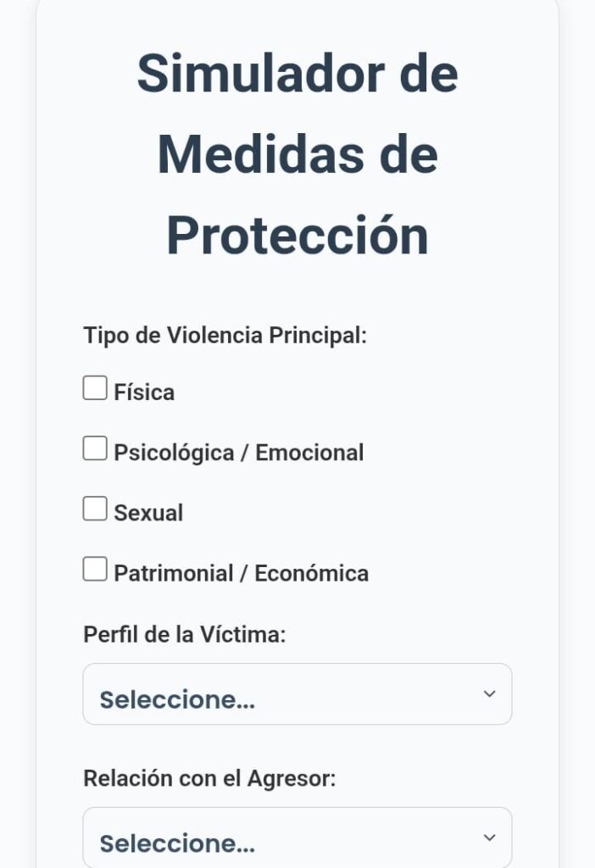Open the Perfil de la Víctima dropdown
Image resolution: width=595 pixels, height=868 pixels.
point(297,694)
